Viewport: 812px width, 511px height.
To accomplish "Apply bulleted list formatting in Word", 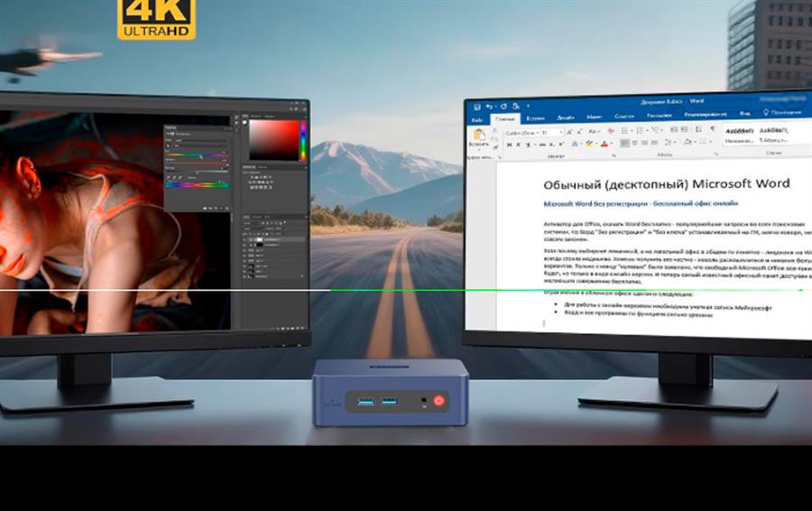I will [x=626, y=131].
